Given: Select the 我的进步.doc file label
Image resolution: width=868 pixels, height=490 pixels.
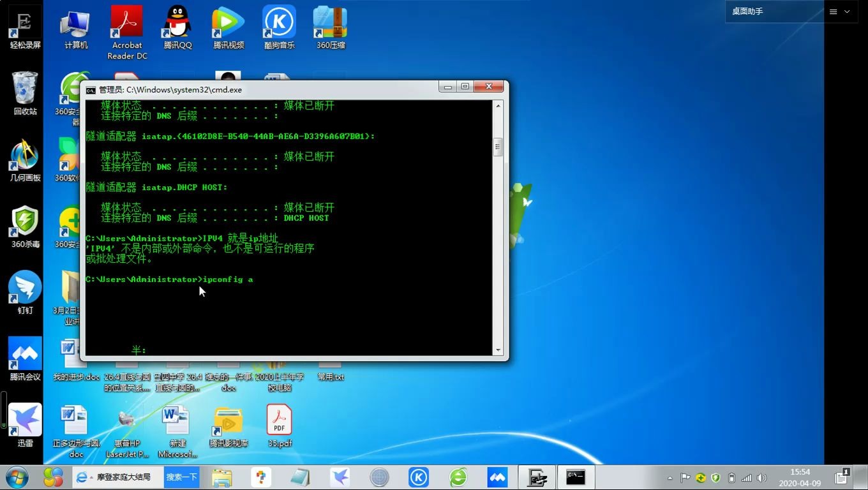Looking at the screenshot, I should tap(76, 377).
